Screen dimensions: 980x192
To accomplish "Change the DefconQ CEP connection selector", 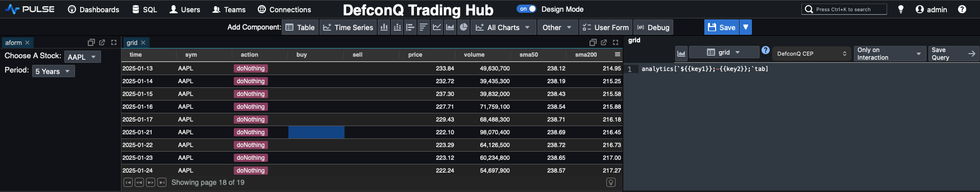I will pyautogui.click(x=812, y=54).
